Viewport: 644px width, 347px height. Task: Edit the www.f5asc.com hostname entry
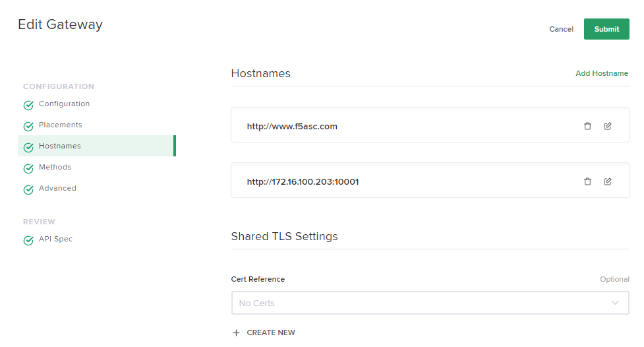pyautogui.click(x=608, y=126)
